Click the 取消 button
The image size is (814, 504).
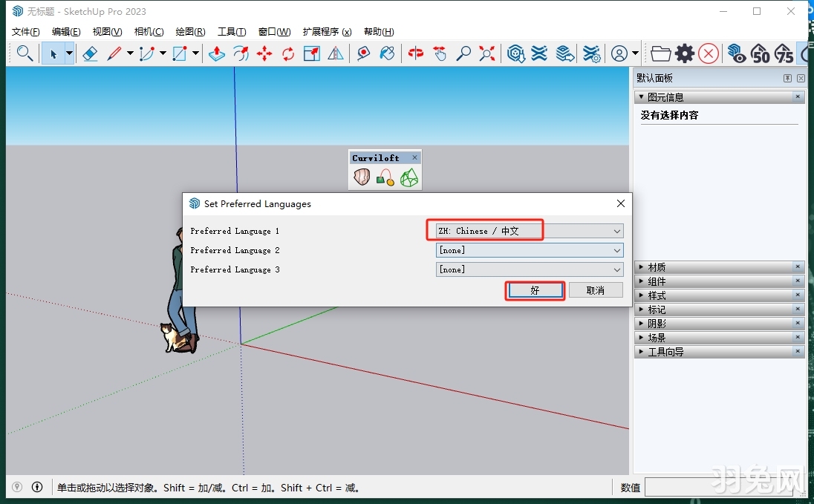click(596, 290)
